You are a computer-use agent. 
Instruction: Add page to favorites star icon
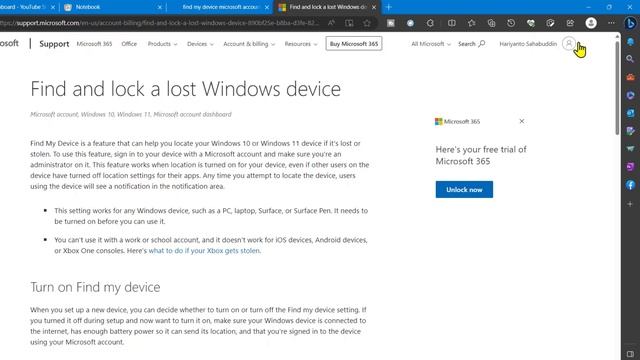click(367, 23)
